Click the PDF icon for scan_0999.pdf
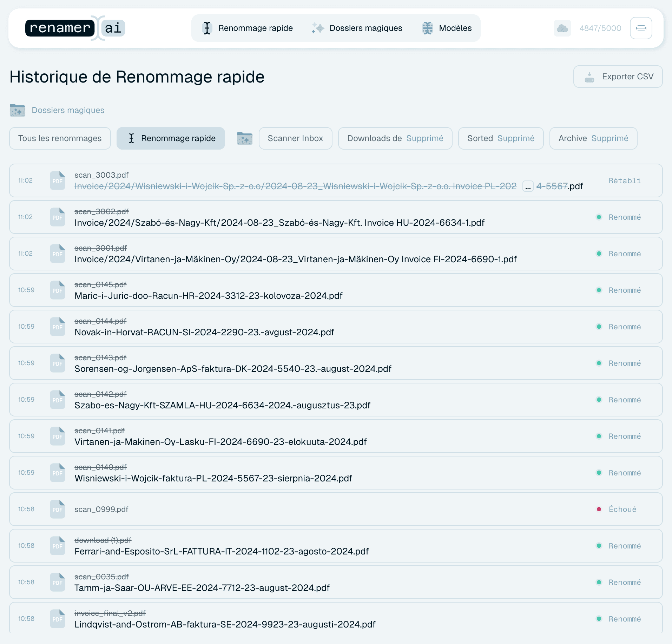Viewport: 672px width, 644px height. (x=58, y=509)
